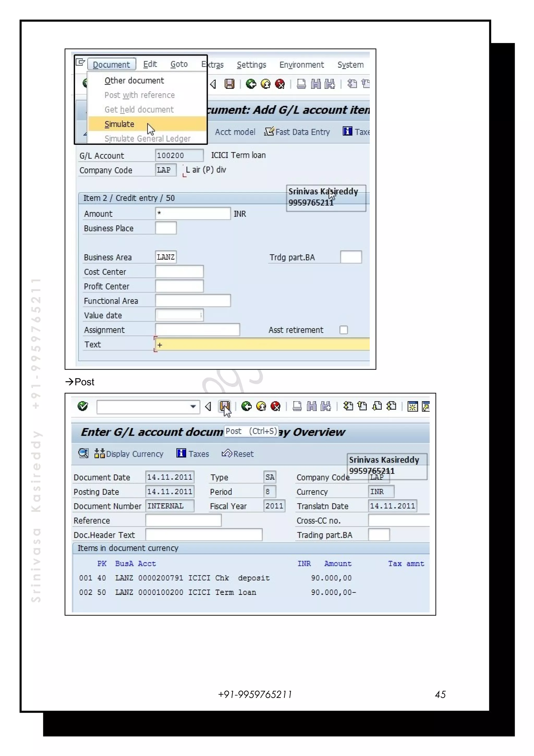Click the First Page icon in the lower toolbar

pos(348,406)
